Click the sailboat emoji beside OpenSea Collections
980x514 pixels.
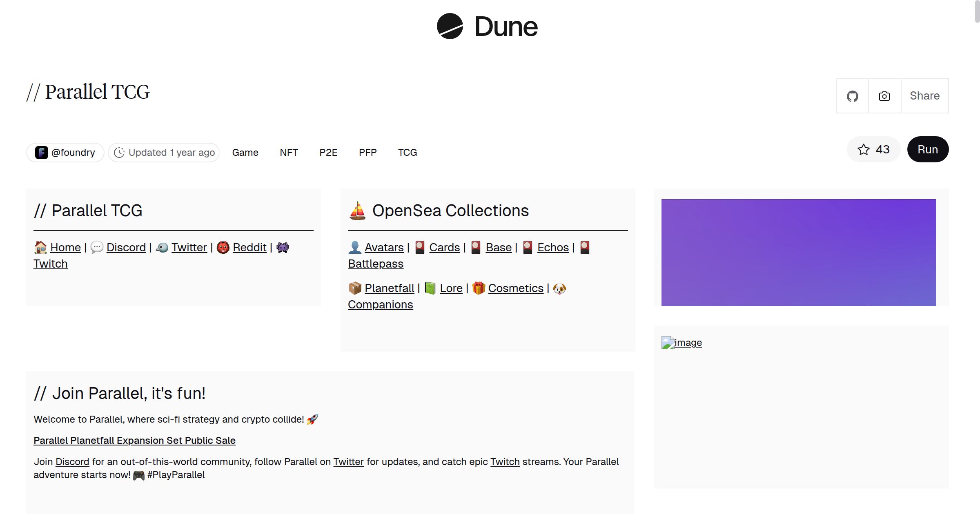pyautogui.click(x=357, y=211)
